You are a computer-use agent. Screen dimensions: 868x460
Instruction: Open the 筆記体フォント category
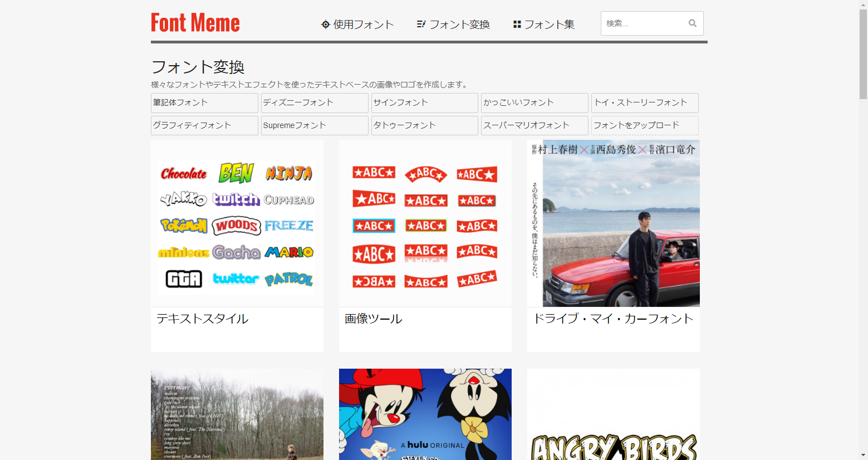coord(204,103)
